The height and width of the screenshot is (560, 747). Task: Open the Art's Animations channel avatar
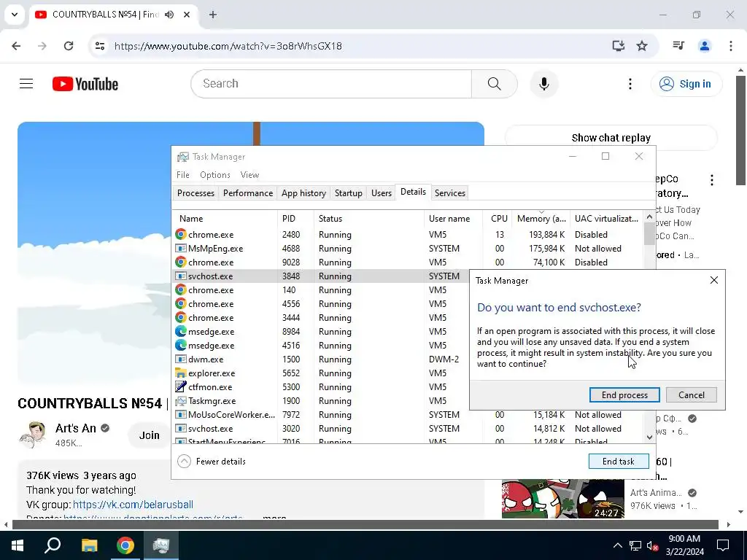[x=32, y=435]
